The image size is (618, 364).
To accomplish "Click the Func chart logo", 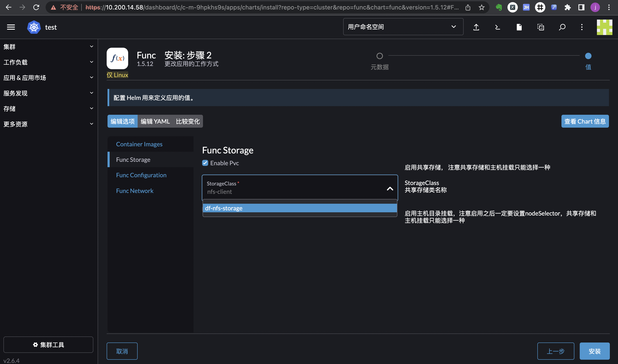I will (x=117, y=58).
